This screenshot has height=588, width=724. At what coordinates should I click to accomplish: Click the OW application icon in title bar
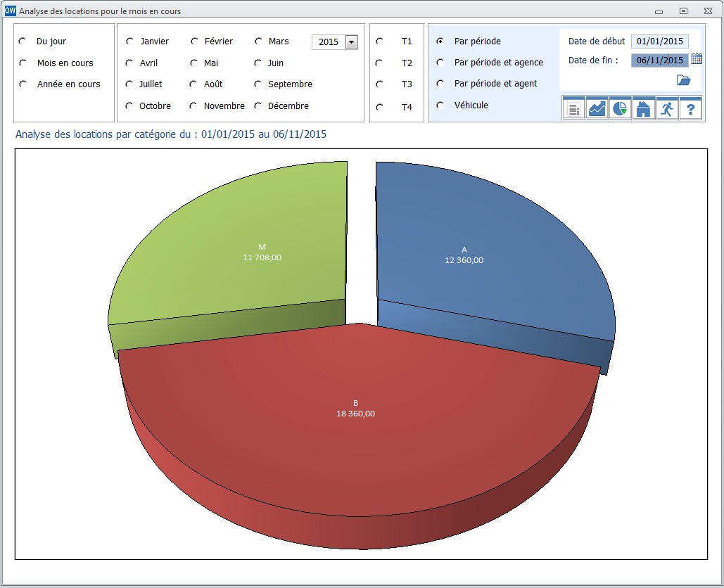click(10, 11)
